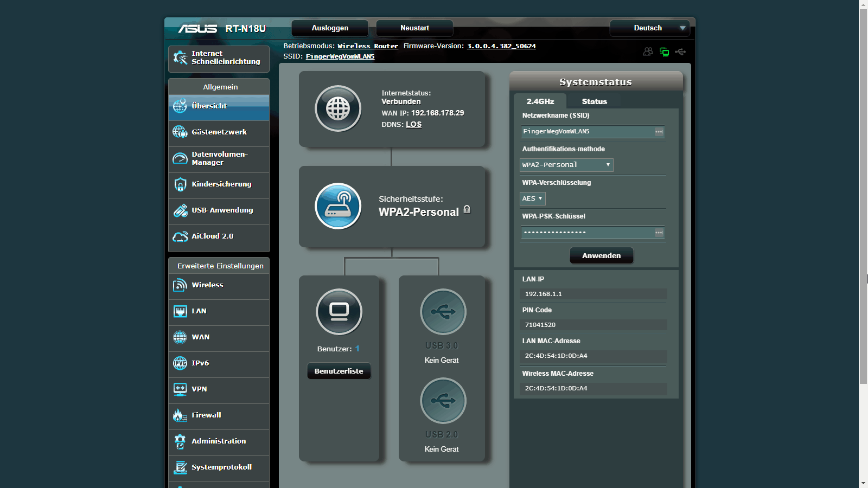Screen dimensions: 868x488
Task: Switch to the Status tab
Action: tap(595, 101)
